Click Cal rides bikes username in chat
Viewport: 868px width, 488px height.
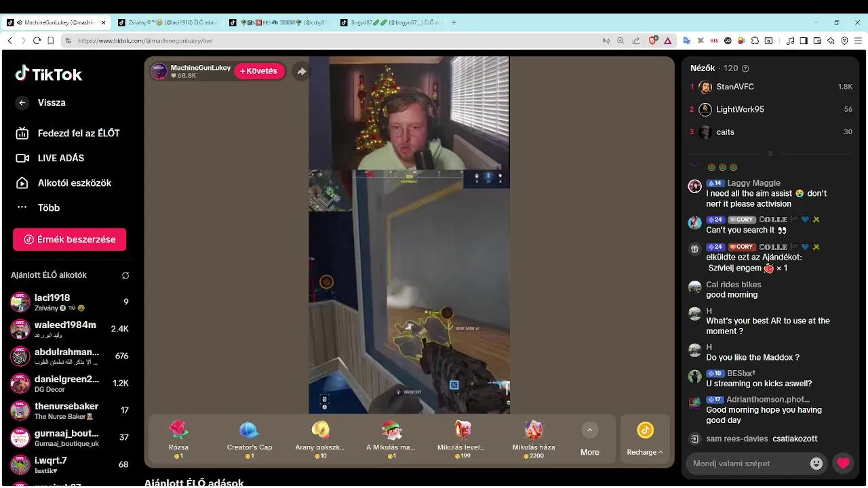[x=734, y=285]
